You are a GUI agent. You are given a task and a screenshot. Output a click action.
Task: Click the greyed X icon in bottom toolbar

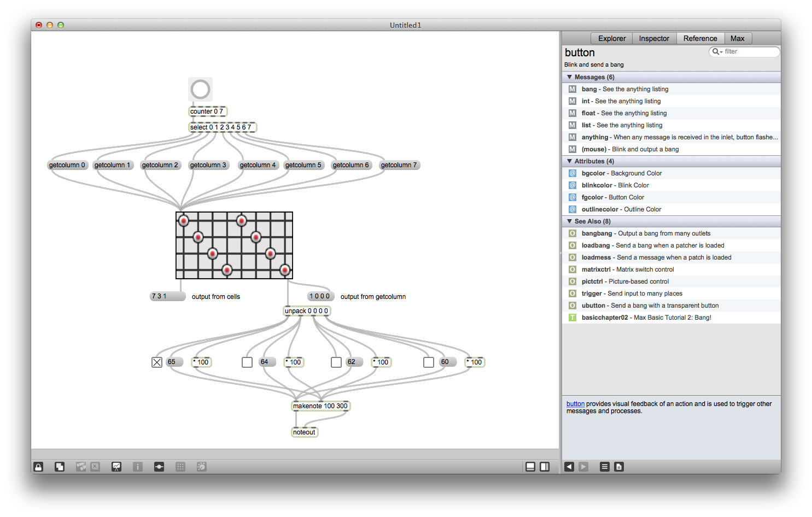(x=95, y=467)
